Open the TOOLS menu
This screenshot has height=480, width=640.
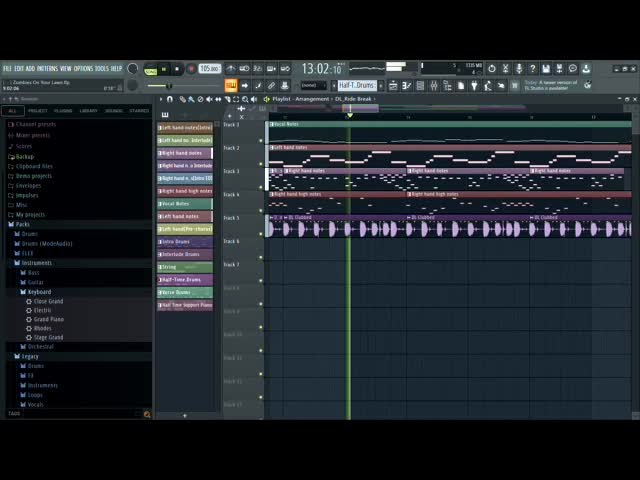102,69
